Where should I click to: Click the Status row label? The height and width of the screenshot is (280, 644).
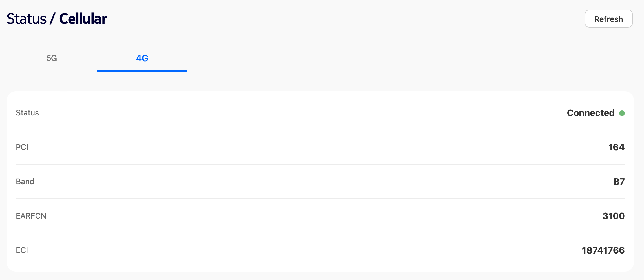coord(27,113)
